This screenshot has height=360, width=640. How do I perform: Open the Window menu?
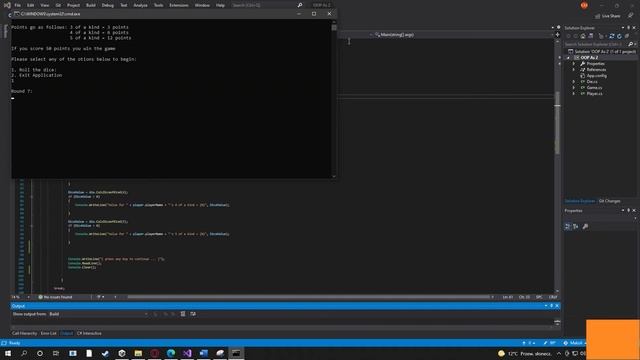[202, 5]
